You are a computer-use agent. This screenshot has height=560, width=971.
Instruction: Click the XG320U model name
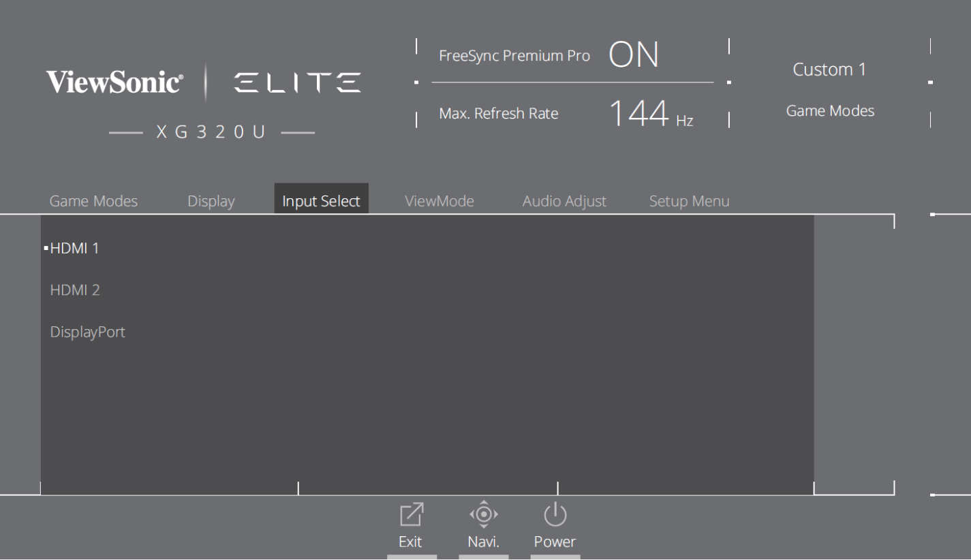click(x=211, y=132)
